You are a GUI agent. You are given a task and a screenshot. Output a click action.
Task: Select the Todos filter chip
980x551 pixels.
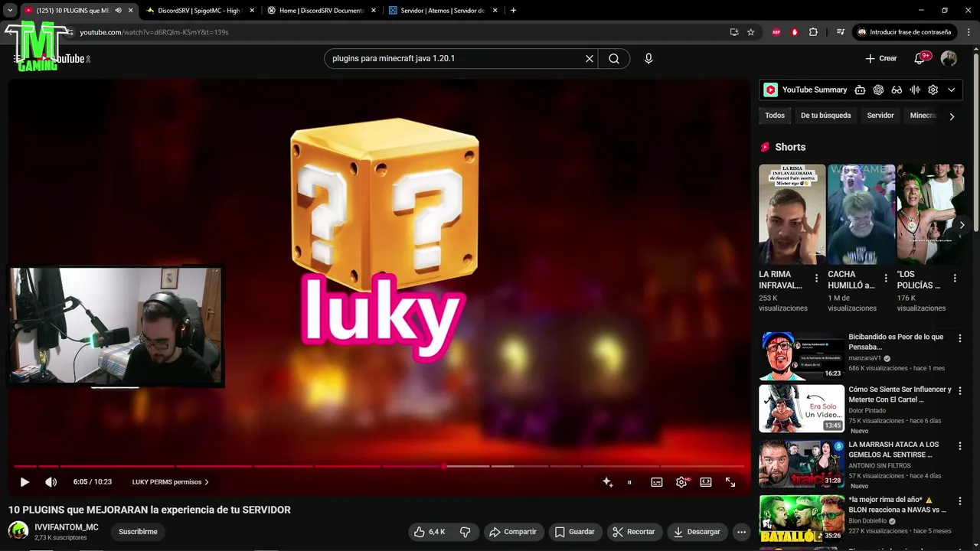point(775,116)
